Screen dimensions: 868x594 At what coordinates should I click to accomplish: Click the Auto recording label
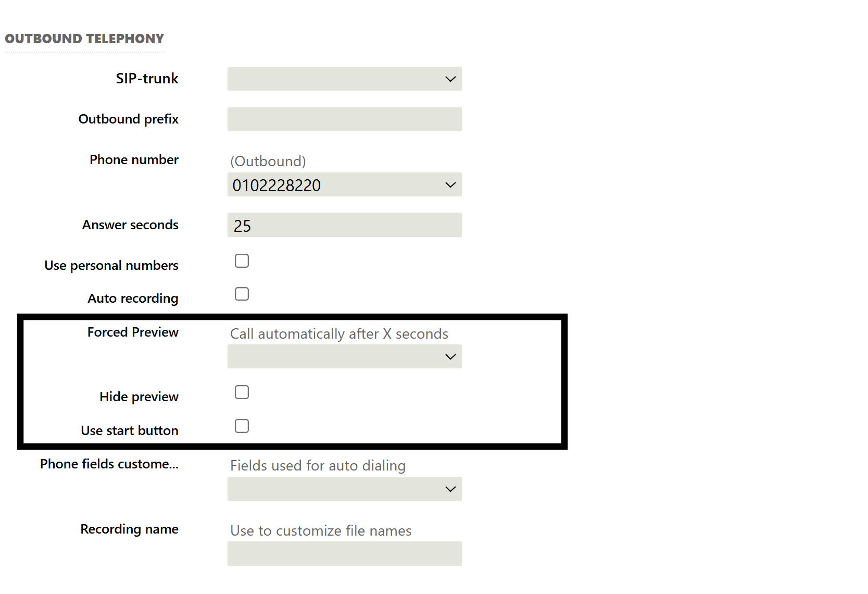tap(133, 299)
